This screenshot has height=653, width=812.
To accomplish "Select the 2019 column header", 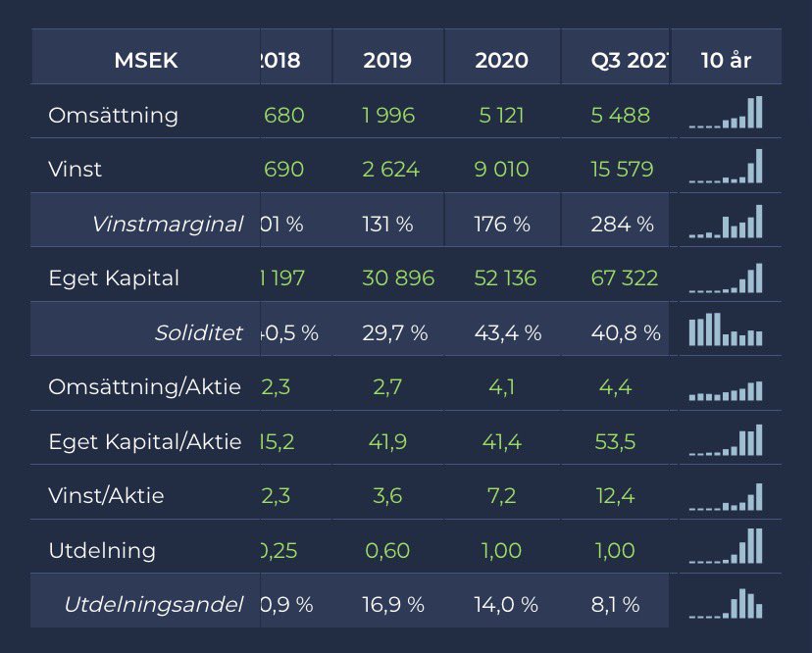I will point(387,60).
